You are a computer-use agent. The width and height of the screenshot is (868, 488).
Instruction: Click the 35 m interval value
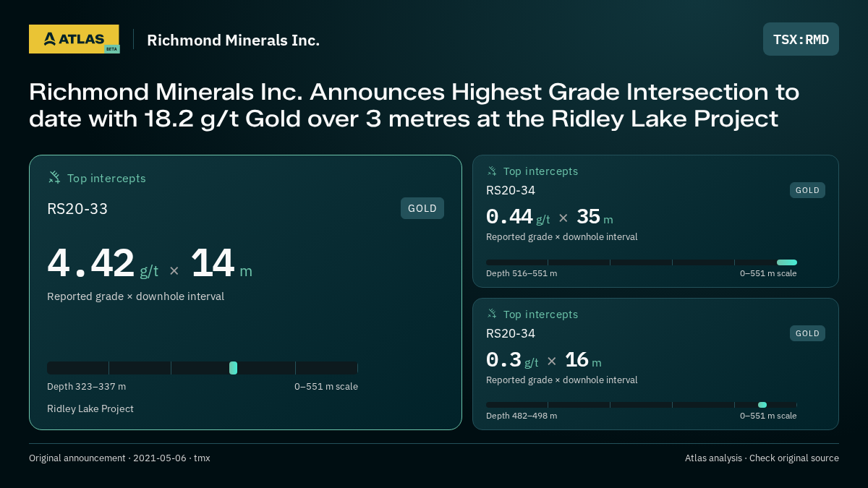pyautogui.click(x=595, y=217)
